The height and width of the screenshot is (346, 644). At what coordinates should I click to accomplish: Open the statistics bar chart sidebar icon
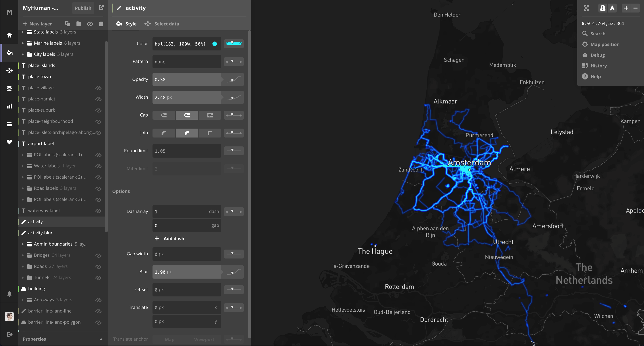click(9, 106)
